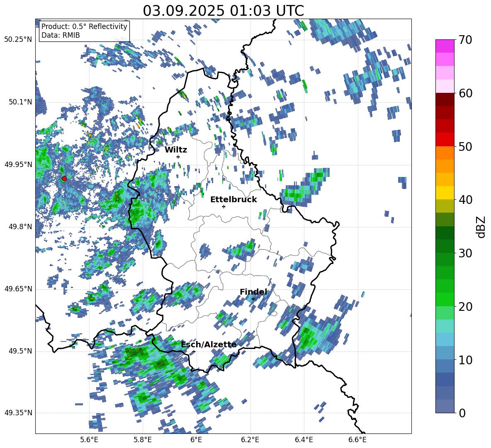Click the Ettelbruck cross marker
Viewport: 491px width, 448px height.
224,206
